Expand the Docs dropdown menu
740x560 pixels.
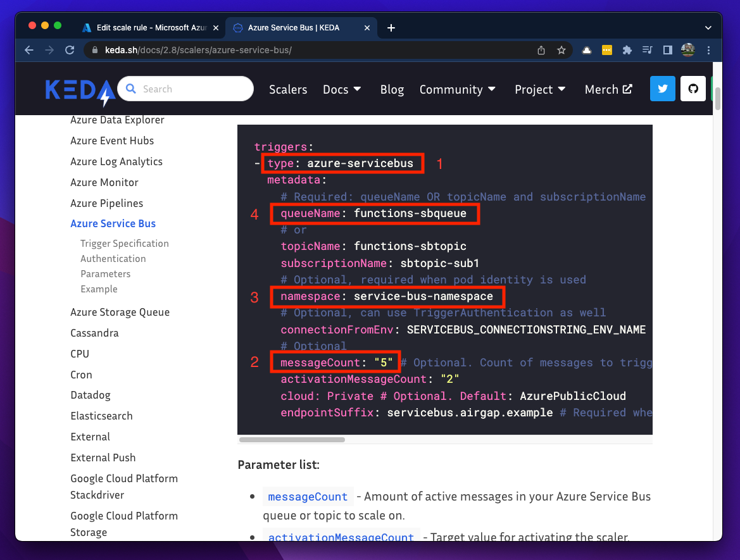[342, 90]
